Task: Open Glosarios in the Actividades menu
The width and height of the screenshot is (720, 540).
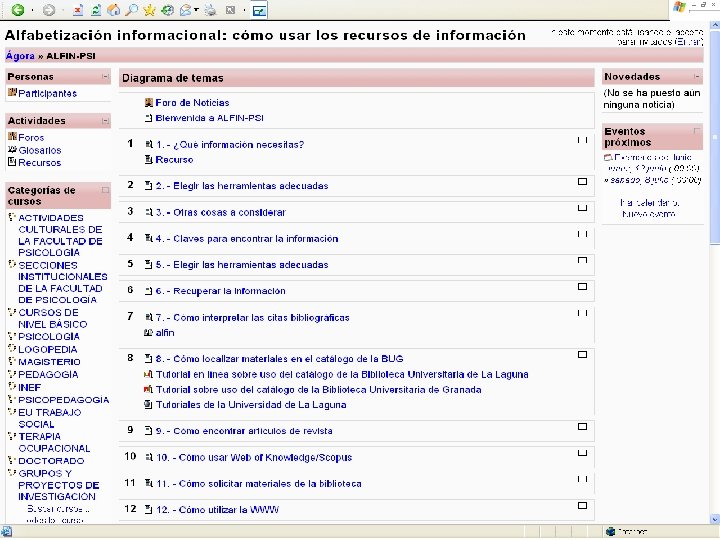Action: pos(40,150)
